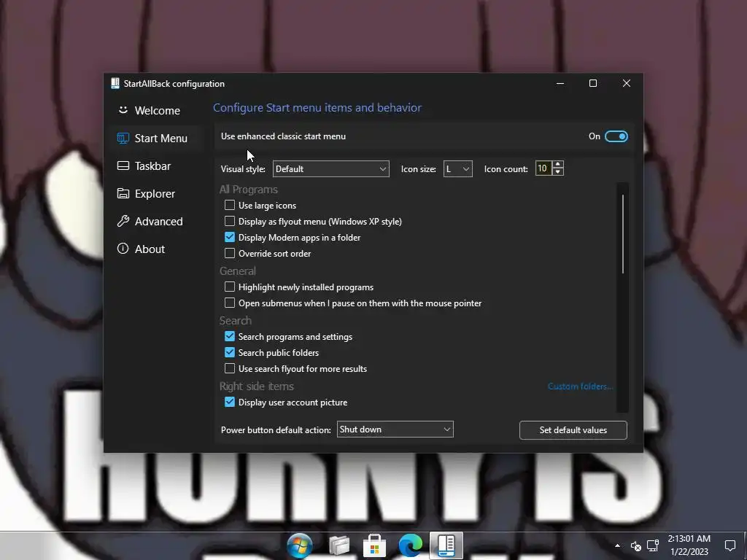Screen dimensions: 747x560
Task: Click the Taskbar icon in sidebar
Action: (123, 166)
